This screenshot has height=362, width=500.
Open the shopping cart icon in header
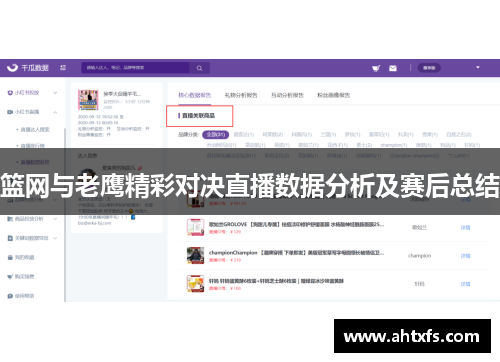[376, 68]
